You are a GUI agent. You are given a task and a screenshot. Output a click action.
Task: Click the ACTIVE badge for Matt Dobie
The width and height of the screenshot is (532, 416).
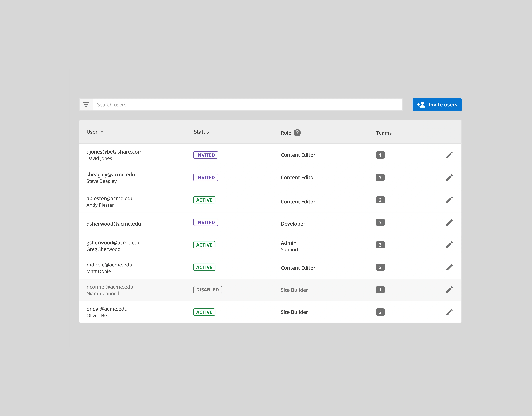tap(204, 267)
